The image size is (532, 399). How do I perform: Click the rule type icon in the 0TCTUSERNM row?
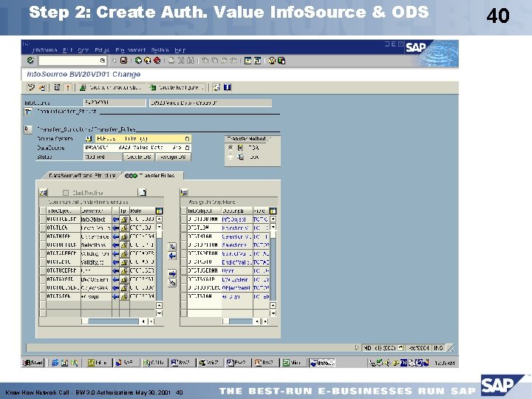[x=124, y=270]
